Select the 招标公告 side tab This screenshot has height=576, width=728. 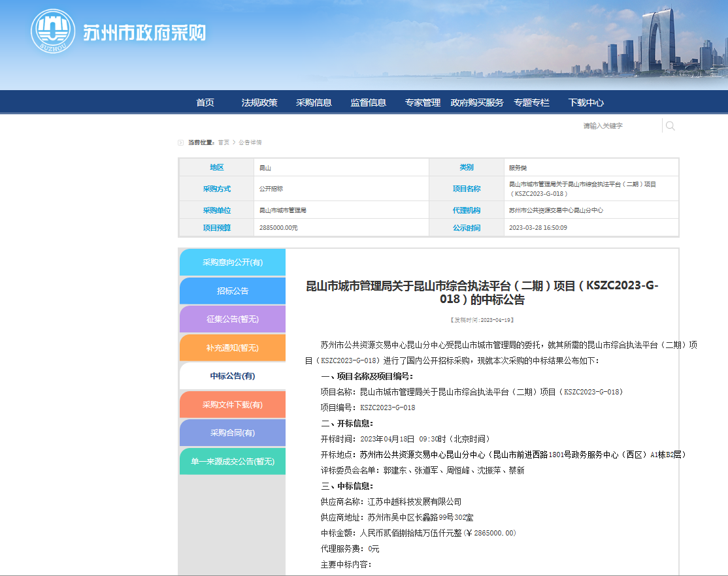[233, 291]
